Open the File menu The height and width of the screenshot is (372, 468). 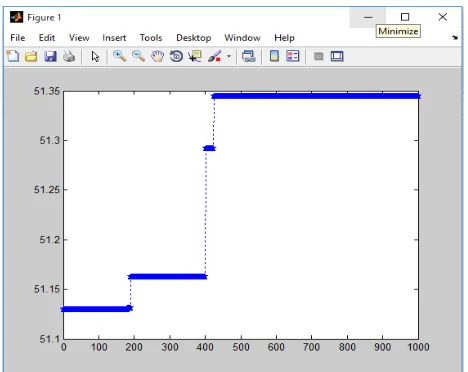coord(18,38)
